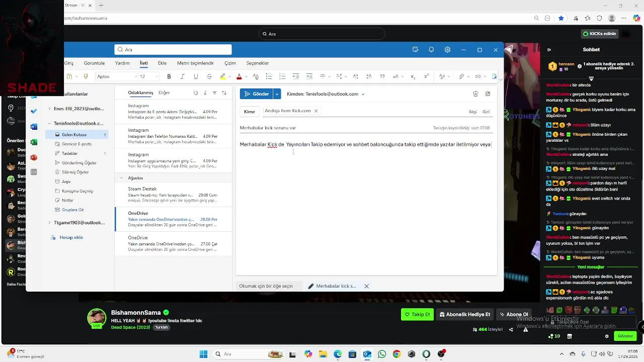Apply subscript formatting
The width and height of the screenshot is (644, 362).
(413, 76)
